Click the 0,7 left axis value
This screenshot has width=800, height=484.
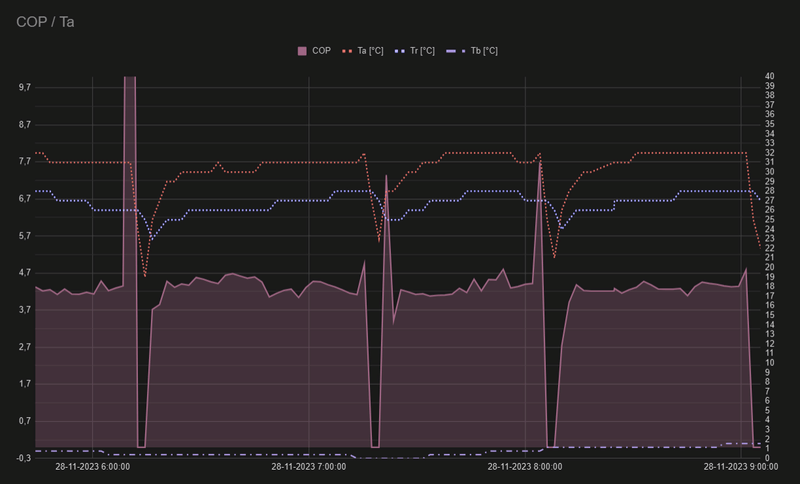24,421
